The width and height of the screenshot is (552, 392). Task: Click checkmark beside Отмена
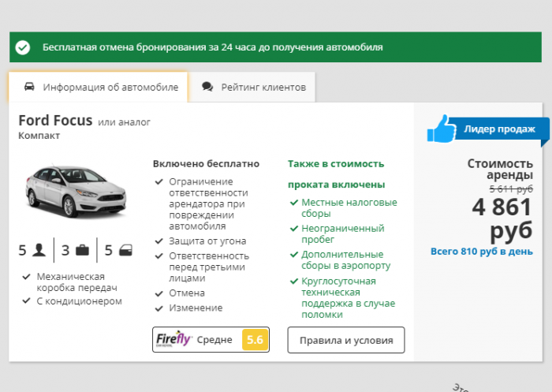pyautogui.click(x=159, y=293)
